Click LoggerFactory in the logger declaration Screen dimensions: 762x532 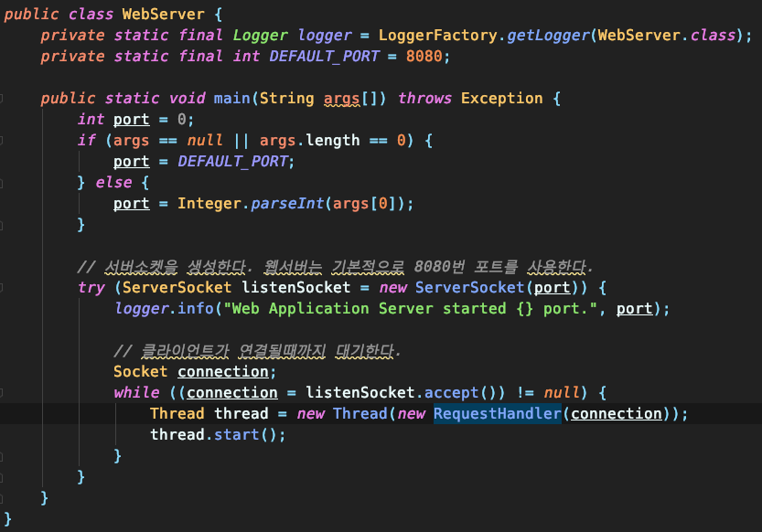click(x=438, y=35)
